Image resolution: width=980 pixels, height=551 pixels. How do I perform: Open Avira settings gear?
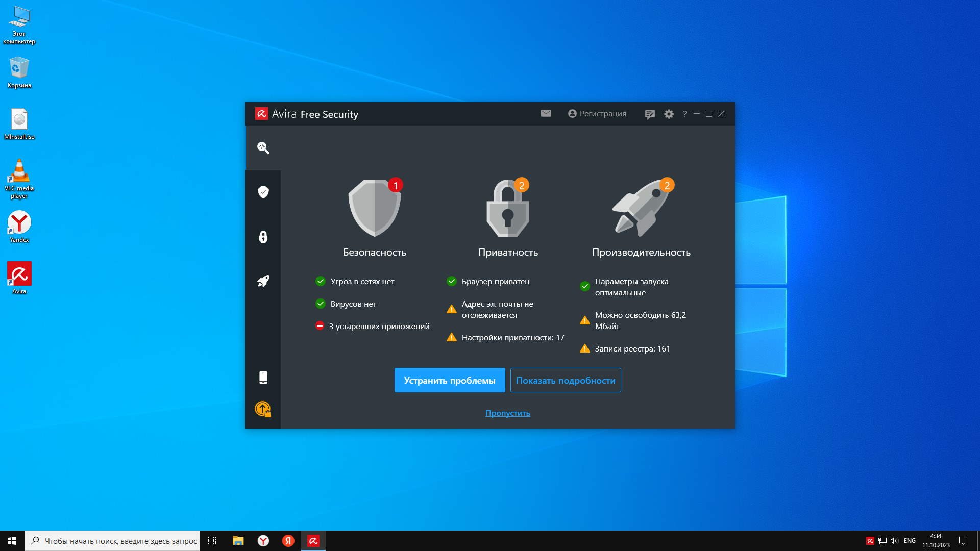(x=669, y=114)
